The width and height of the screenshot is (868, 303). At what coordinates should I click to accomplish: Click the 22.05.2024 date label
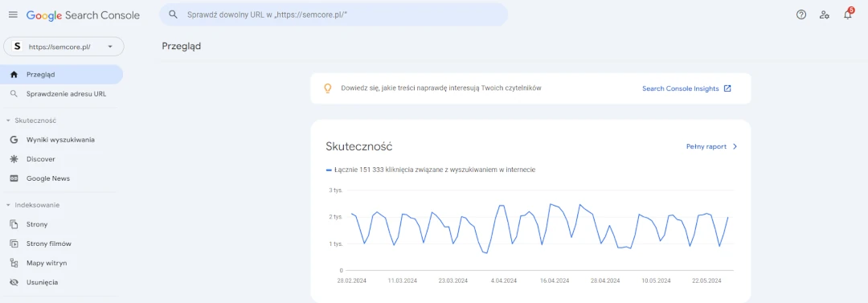pyautogui.click(x=706, y=280)
